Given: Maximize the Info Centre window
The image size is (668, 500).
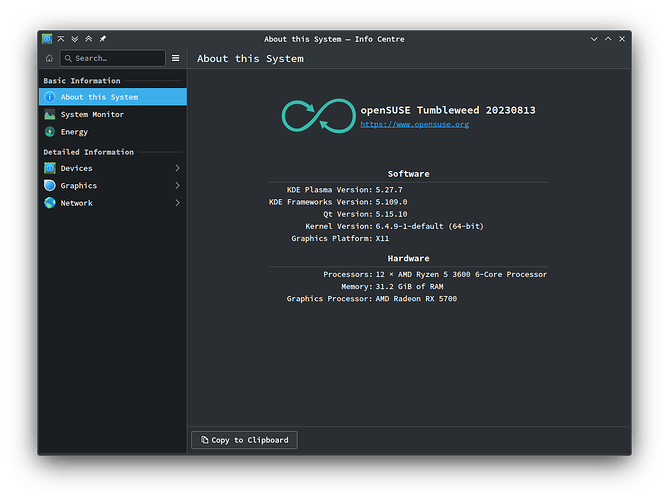Looking at the screenshot, I should click(608, 39).
